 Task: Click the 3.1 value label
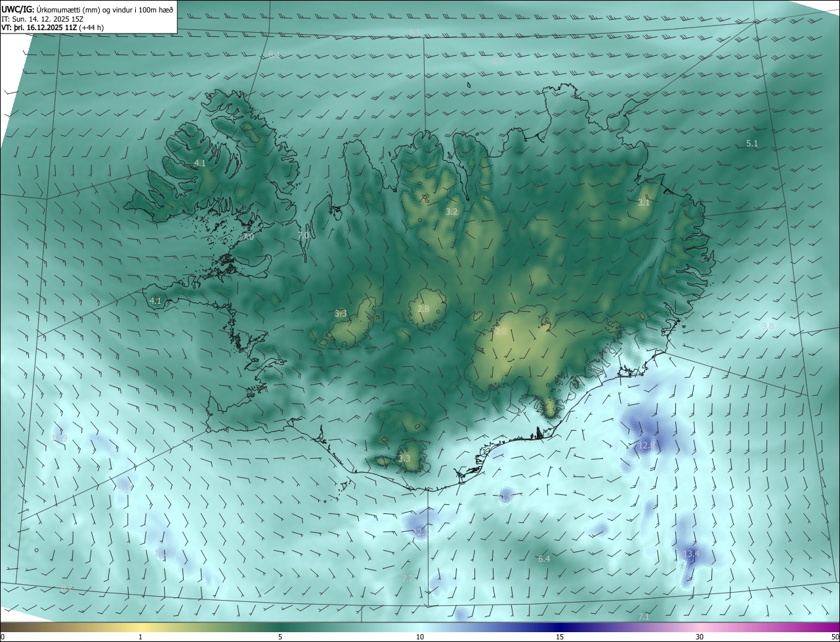(644, 203)
